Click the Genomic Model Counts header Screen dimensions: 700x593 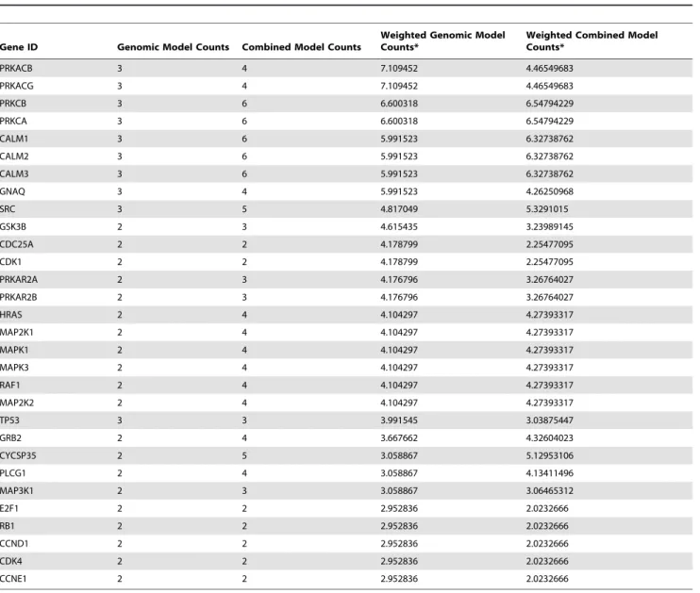tap(174, 47)
